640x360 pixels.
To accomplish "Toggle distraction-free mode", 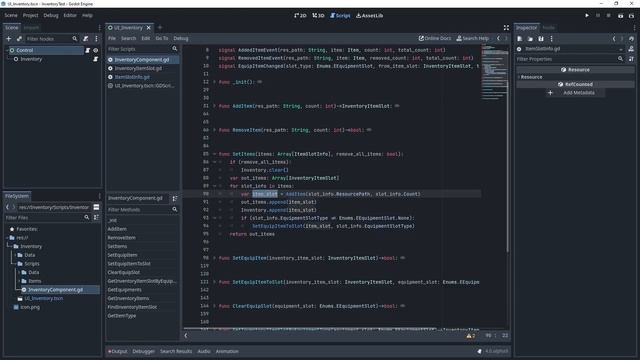I will pyautogui.click(x=506, y=28).
